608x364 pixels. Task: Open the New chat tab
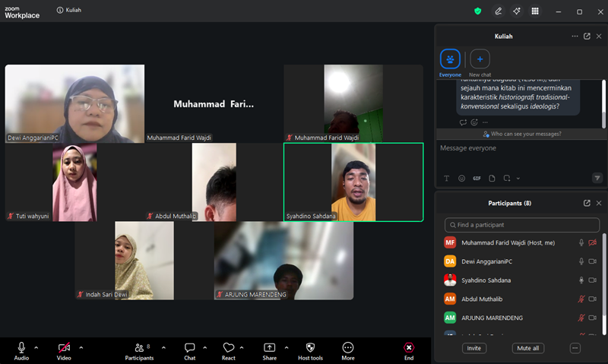[480, 63]
